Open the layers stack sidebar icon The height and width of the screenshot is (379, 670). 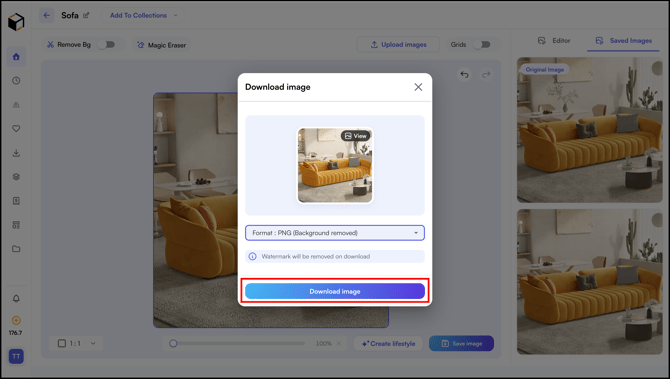click(16, 176)
